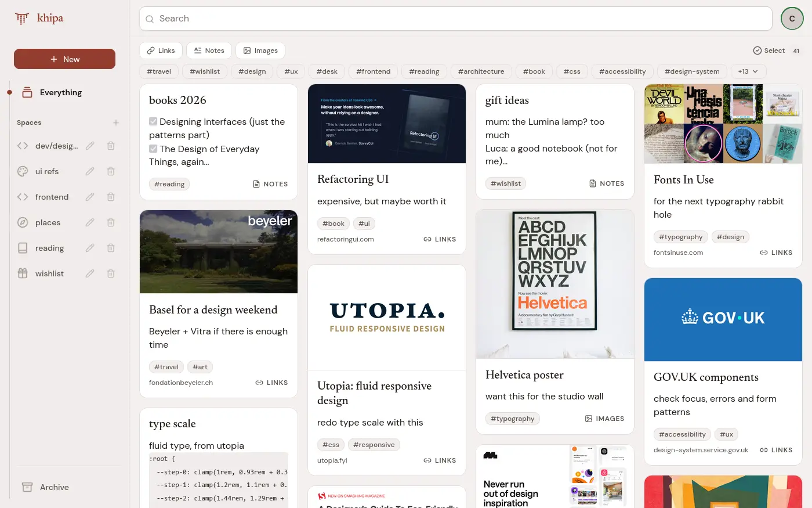Image resolution: width=812 pixels, height=508 pixels.
Task: Open the Fonts In Use collage image
Action: pyautogui.click(x=723, y=124)
